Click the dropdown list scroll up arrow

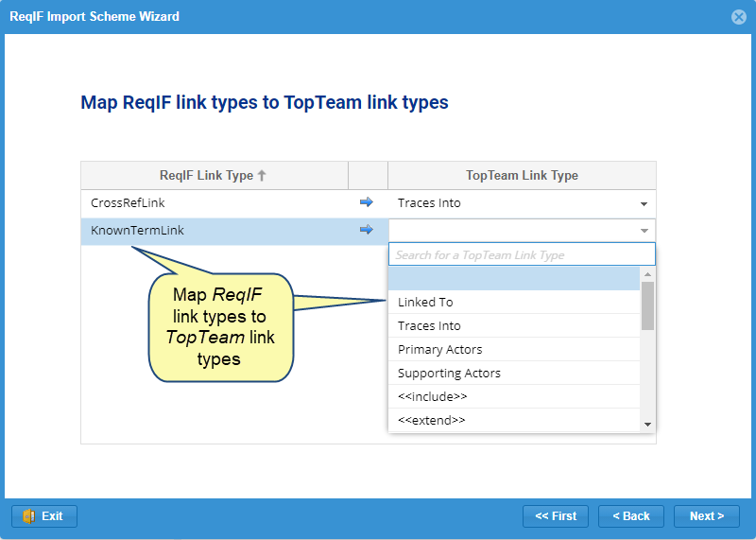pyautogui.click(x=647, y=274)
